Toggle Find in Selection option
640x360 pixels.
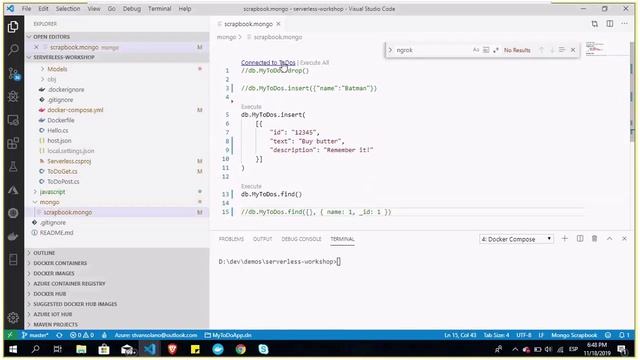point(562,50)
